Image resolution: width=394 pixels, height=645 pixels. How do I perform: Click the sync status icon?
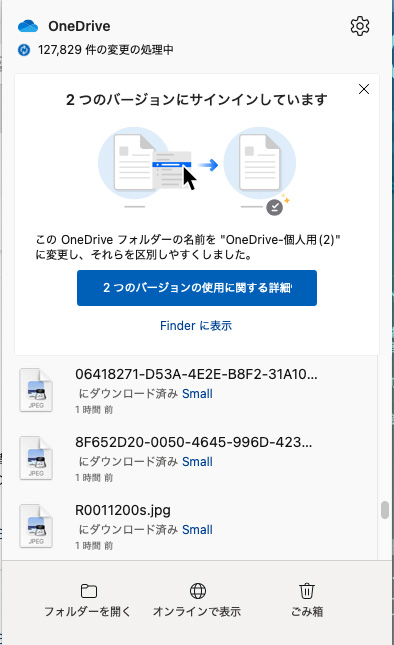click(24, 50)
